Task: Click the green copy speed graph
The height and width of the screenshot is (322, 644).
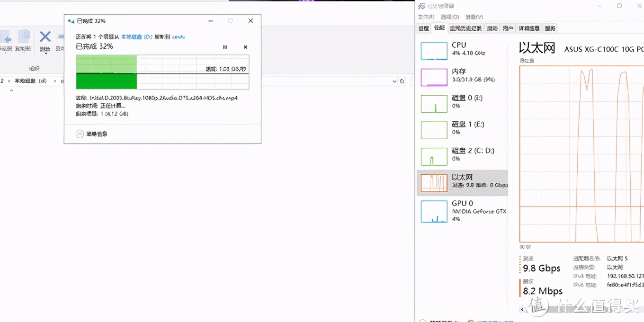Action: (162, 72)
